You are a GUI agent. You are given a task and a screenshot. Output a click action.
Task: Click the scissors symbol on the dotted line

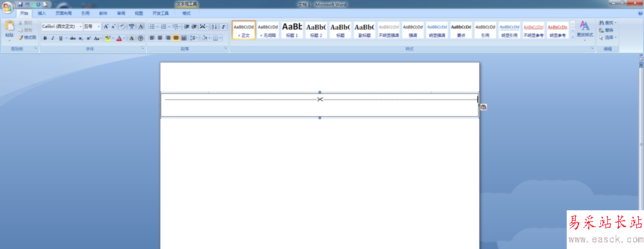(320, 99)
